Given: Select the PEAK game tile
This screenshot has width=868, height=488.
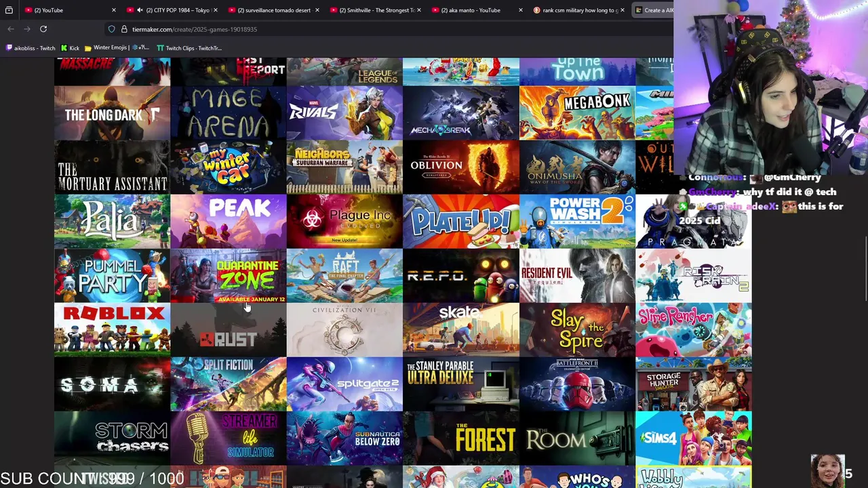Looking at the screenshot, I should pyautogui.click(x=229, y=222).
